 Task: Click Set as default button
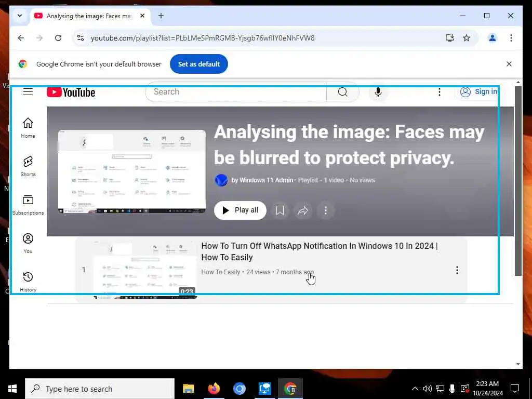coord(199,64)
